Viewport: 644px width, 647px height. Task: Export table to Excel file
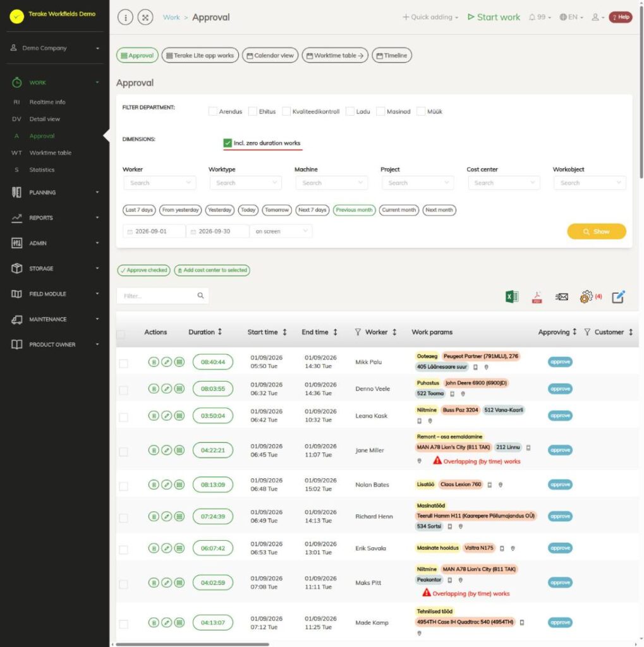(x=512, y=297)
